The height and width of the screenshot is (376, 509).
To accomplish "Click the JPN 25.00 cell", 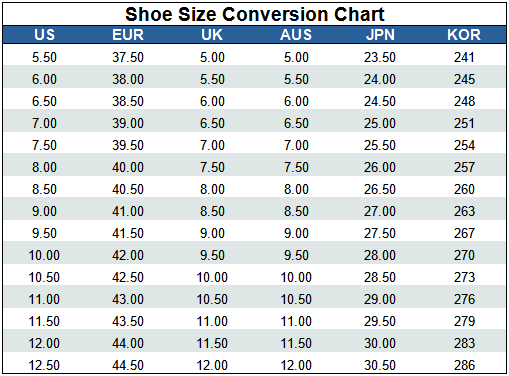I will (x=380, y=123).
